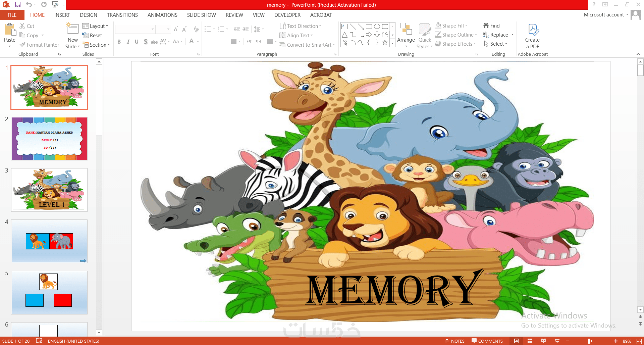
Task: Switch to Reading View
Action: [543, 341]
